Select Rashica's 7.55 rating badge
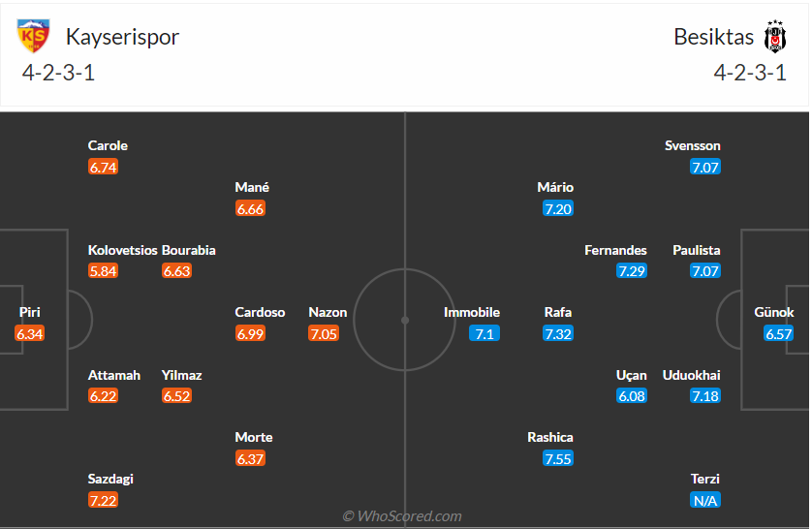Viewport: 812px width, 529px height. click(x=558, y=459)
